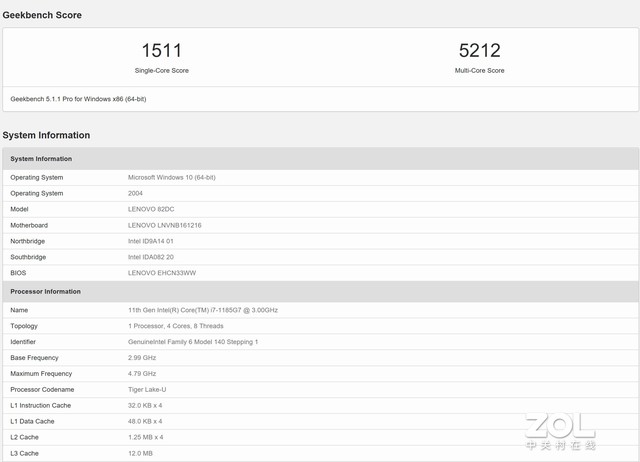The image size is (640, 462).
Task: Select the 'LENOVO EHCN33WW' BIOS value
Action: click(162, 273)
